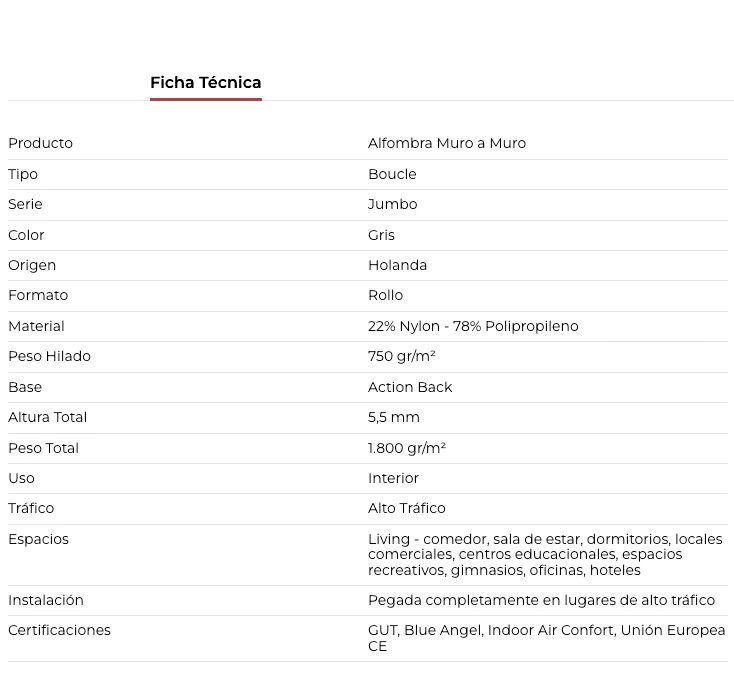Click the 22% Nylon material value
This screenshot has height=684, width=734.
473,326
